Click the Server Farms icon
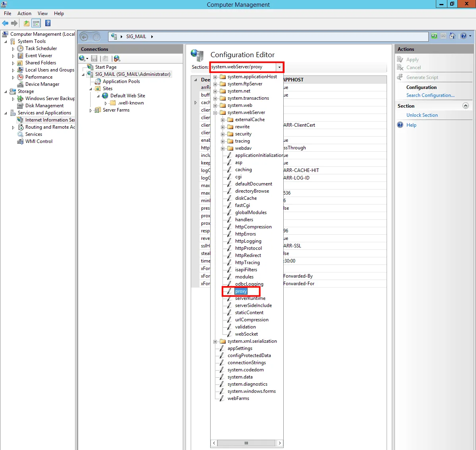 (x=98, y=110)
